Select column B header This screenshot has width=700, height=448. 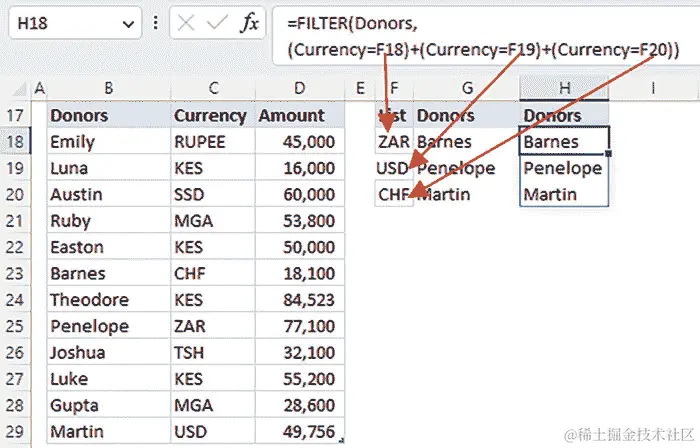(108, 88)
